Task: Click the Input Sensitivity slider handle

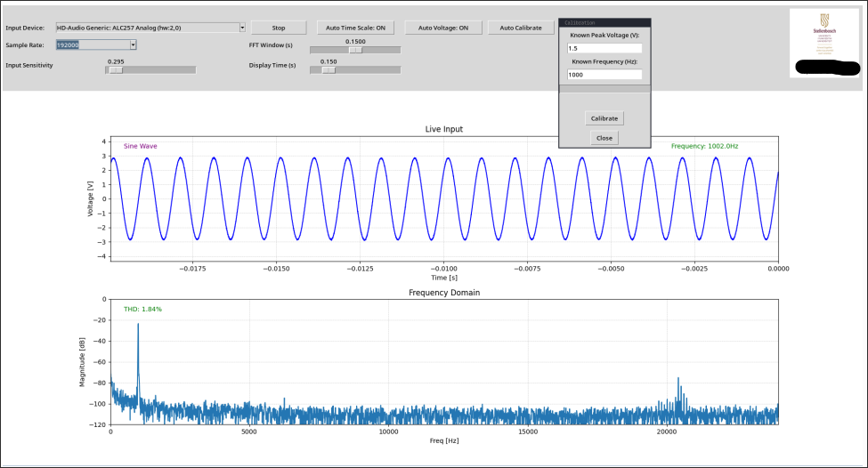Action: [x=115, y=69]
